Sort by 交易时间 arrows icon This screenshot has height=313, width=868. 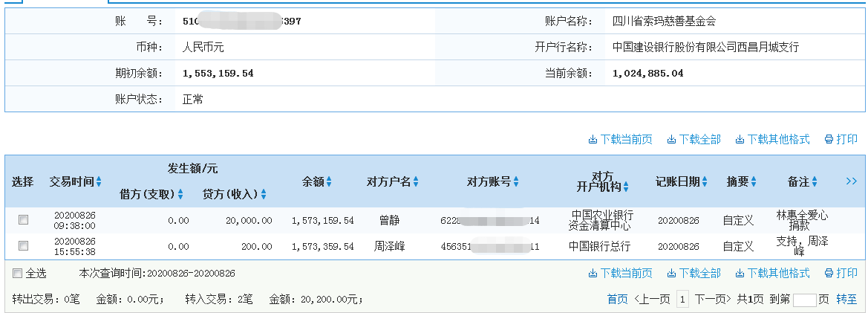pyautogui.click(x=99, y=181)
